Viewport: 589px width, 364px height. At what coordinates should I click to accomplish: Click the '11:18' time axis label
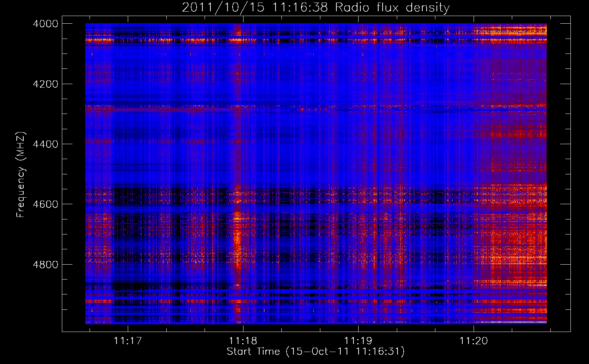pos(243,341)
